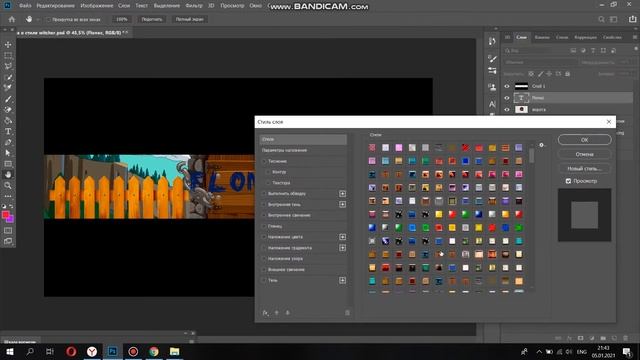Click the 100% zoom button in options bar
The image size is (640, 360).
122,19
